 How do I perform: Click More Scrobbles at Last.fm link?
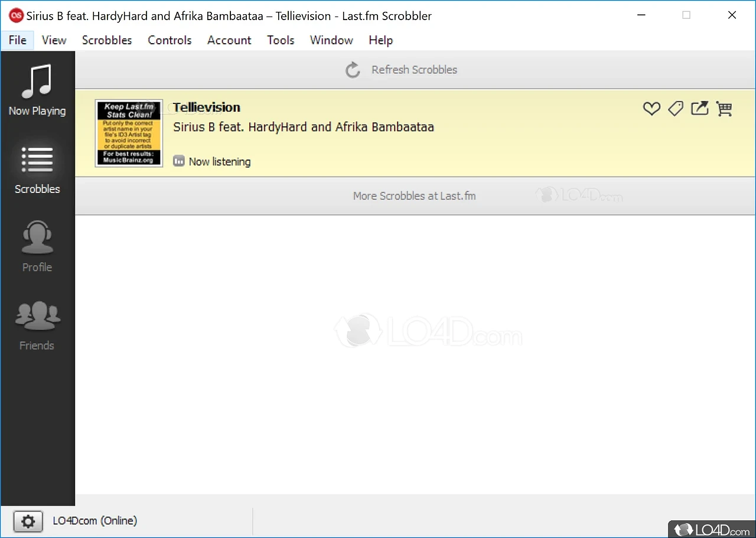click(x=415, y=195)
